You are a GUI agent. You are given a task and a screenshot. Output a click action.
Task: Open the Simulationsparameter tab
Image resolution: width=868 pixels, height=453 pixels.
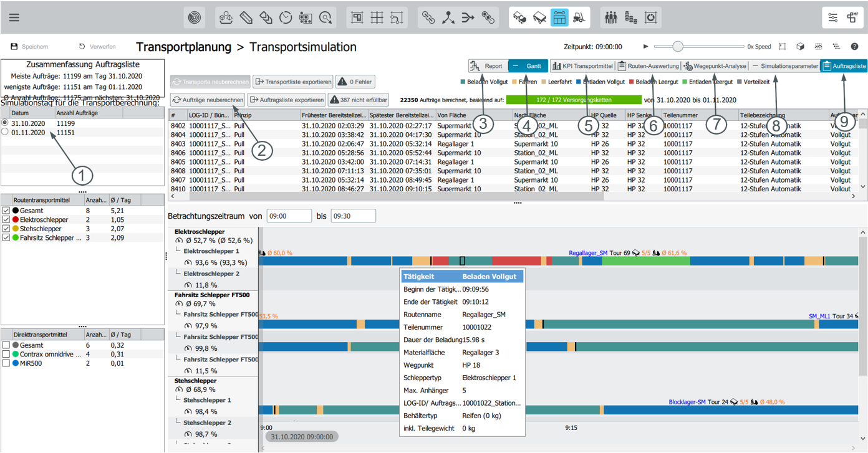pos(784,65)
